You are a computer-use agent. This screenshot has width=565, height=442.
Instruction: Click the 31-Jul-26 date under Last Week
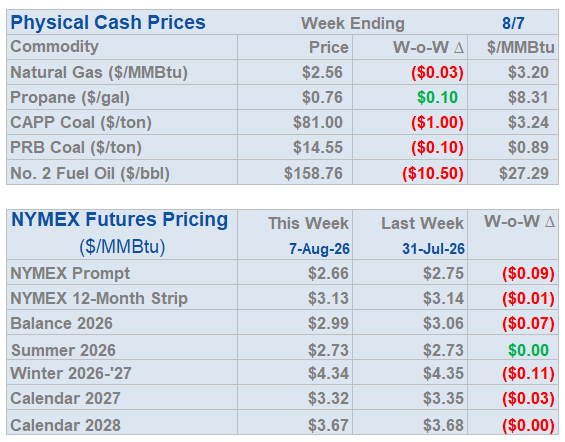click(433, 249)
